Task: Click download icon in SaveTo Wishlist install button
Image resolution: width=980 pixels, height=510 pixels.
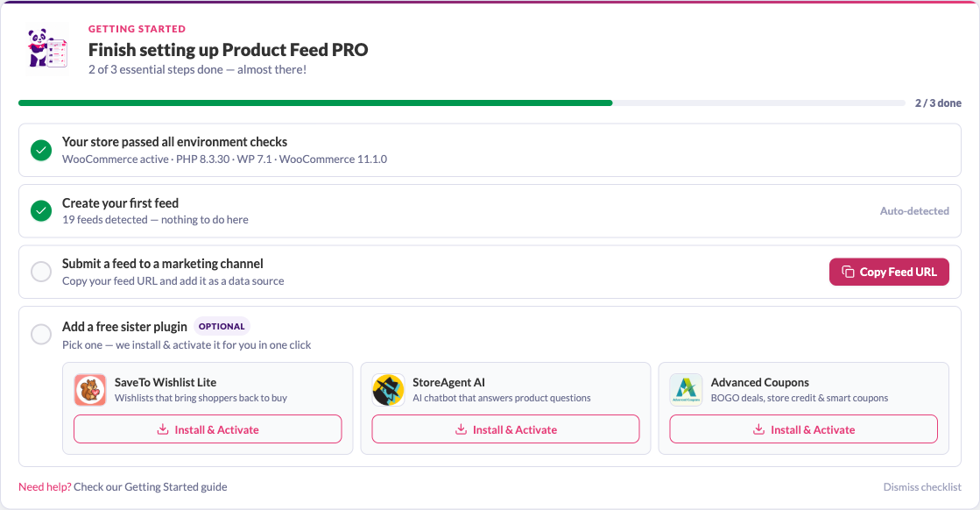Action: point(163,429)
